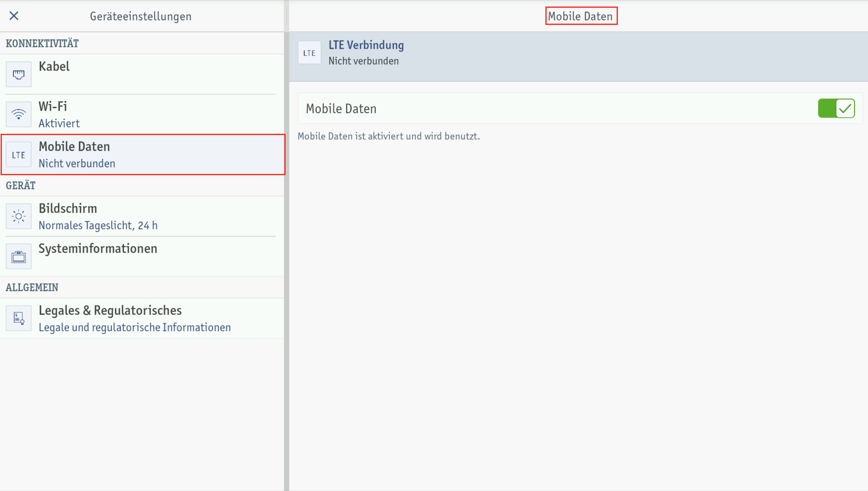Open the Wi-Fi settings entry

click(x=142, y=114)
